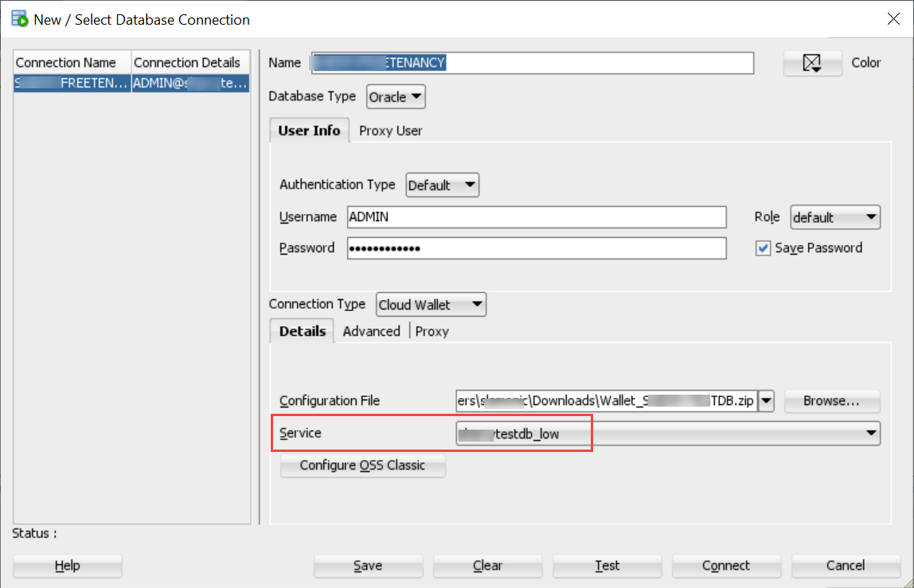The width and height of the screenshot is (914, 588).
Task: Close the New / Select Database Connection dialog
Action: pyautogui.click(x=893, y=19)
